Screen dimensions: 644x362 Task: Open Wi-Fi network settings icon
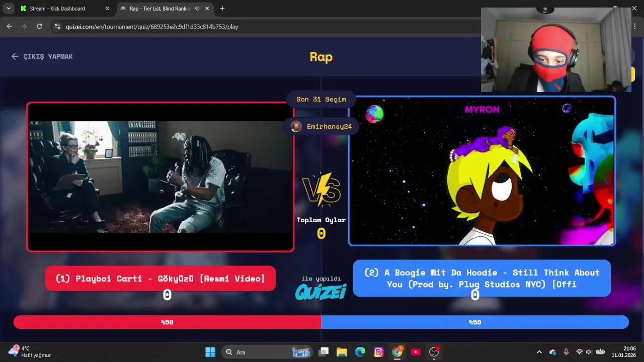pyautogui.click(x=579, y=352)
